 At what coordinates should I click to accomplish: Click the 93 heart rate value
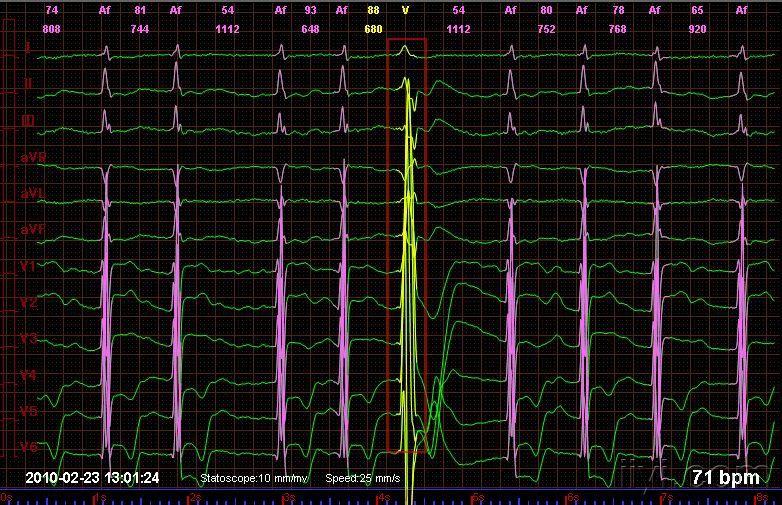tap(311, 10)
